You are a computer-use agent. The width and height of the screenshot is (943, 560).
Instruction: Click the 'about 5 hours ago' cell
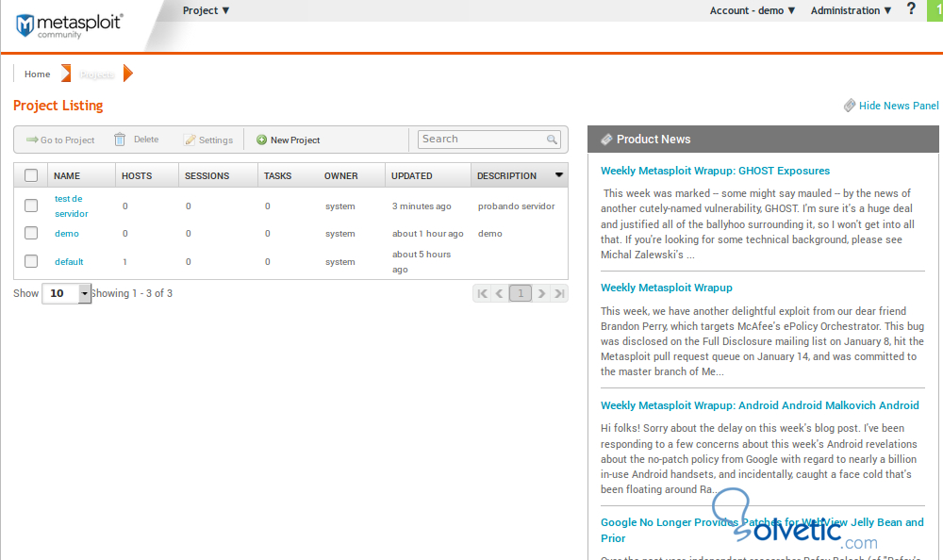[x=422, y=262]
